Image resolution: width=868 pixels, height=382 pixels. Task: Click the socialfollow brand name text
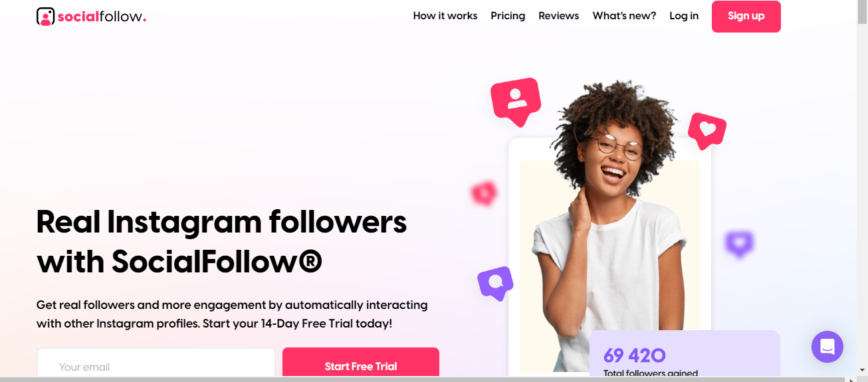coord(102,17)
